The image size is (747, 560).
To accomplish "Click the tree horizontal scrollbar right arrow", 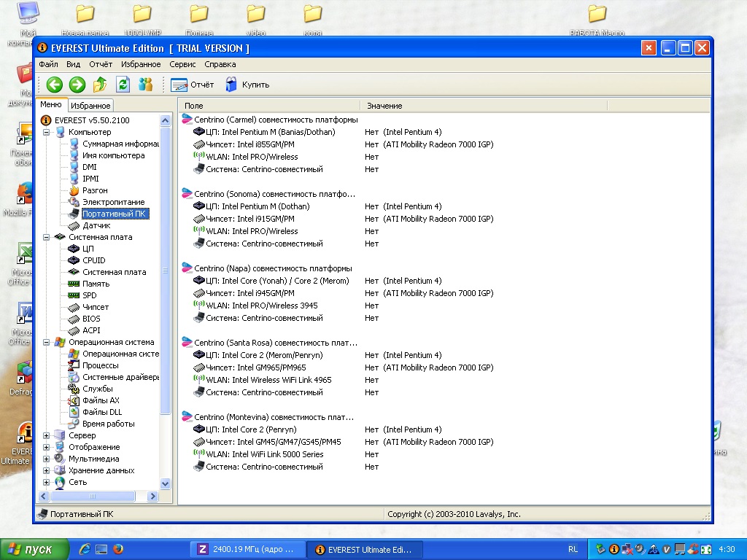I will tap(152, 496).
